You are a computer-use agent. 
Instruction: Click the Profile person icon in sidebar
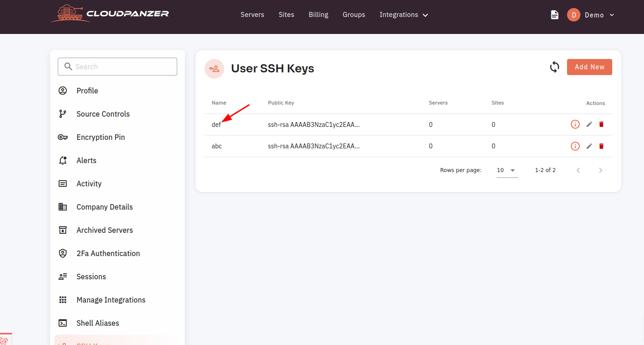[x=63, y=91]
